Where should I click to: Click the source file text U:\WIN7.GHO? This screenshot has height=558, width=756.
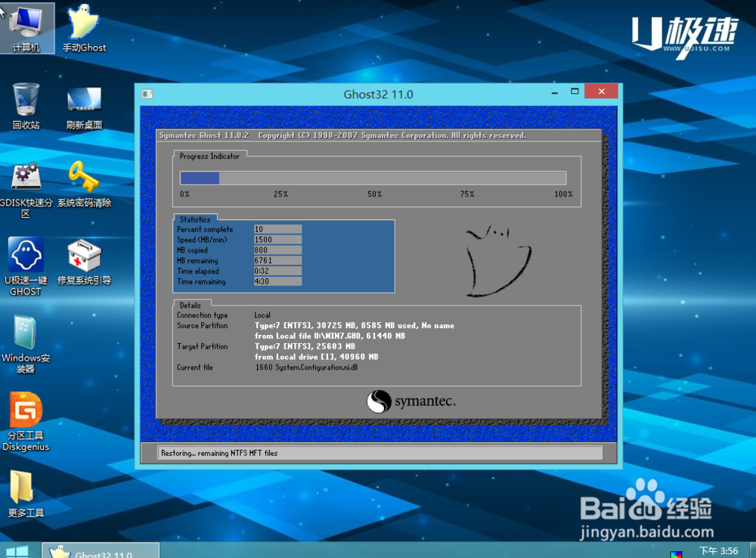[337, 336]
